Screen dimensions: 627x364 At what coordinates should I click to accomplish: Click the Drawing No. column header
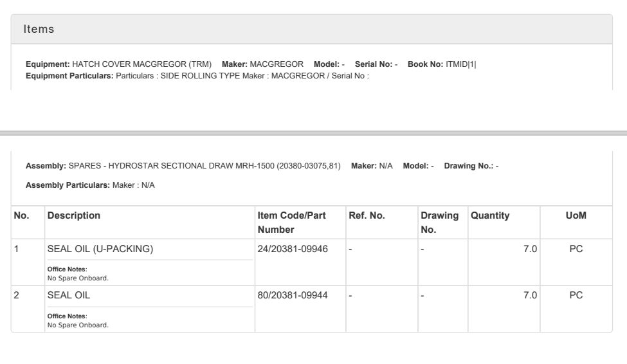[x=439, y=223]
